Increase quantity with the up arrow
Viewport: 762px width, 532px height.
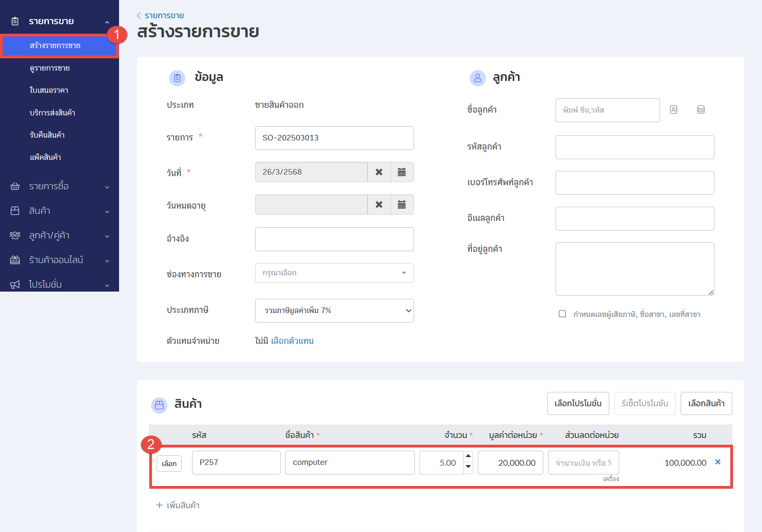coord(468,456)
